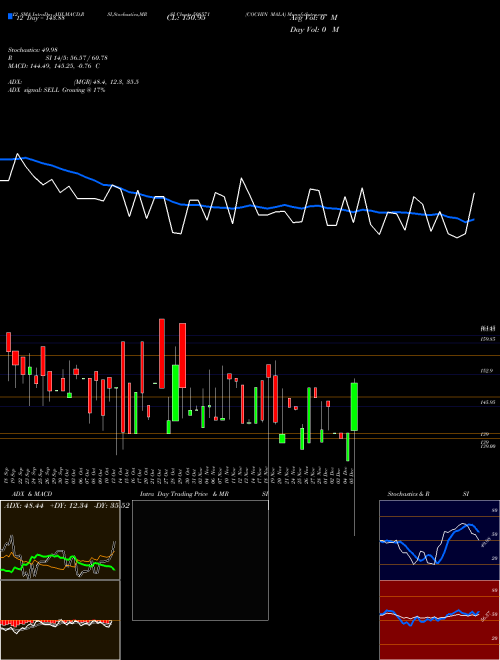This screenshot has height=660, width=500.
Task: Select the 'Day Vol: 0 M' readout
Action: [314, 30]
